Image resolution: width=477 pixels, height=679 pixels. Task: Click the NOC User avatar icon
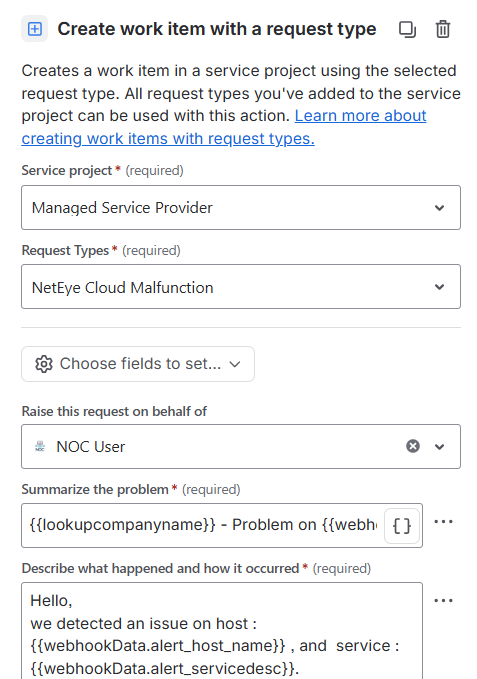pos(40,446)
